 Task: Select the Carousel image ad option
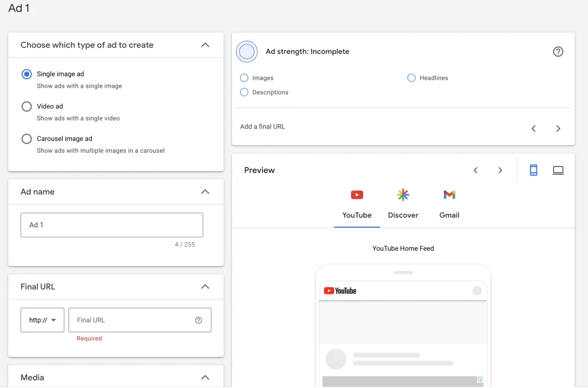point(26,139)
